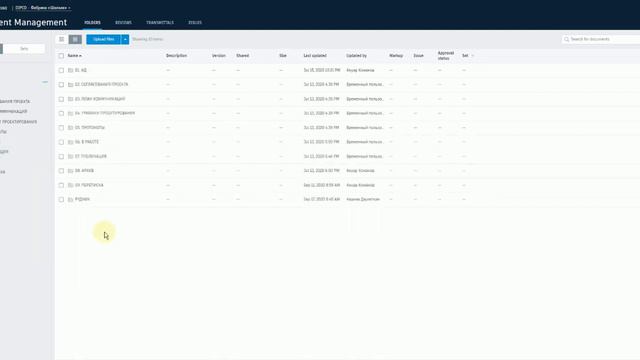The image size is (640, 360).
Task: Click the Updated by column header
Action: (x=356, y=56)
